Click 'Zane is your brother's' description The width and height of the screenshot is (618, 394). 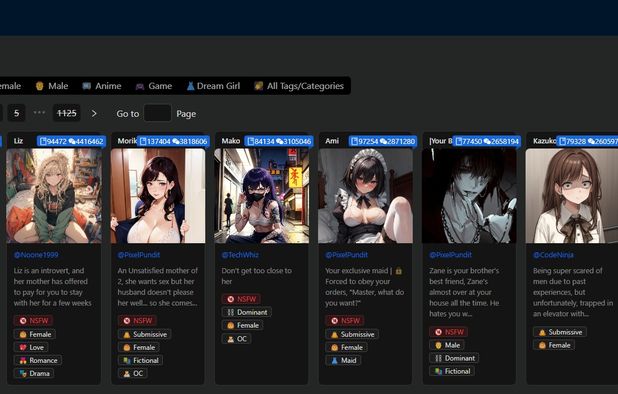point(464,292)
